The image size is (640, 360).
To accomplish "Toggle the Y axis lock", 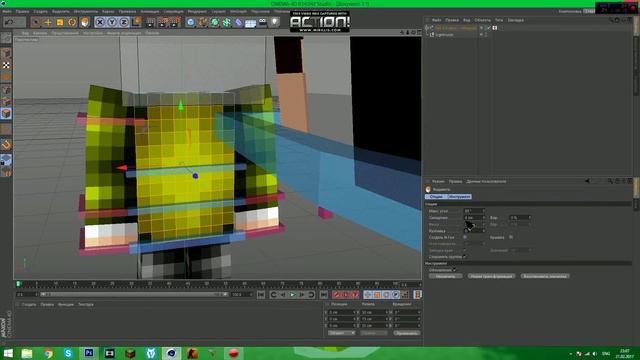I will [112, 22].
